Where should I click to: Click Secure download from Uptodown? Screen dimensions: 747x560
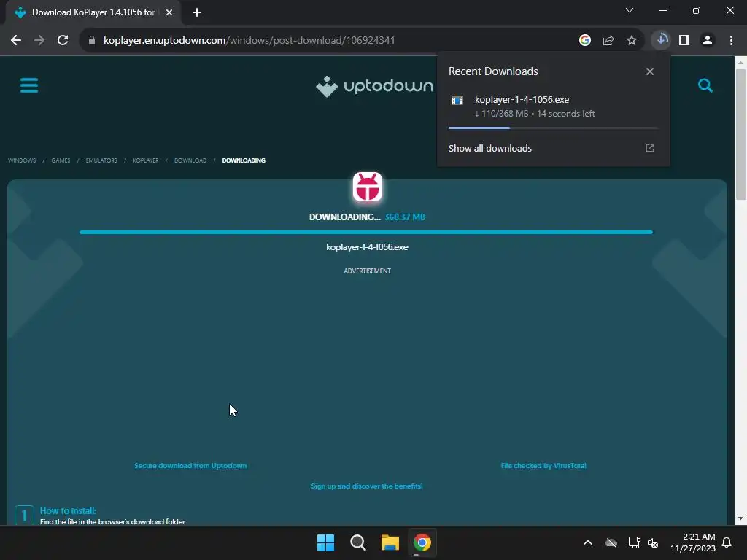[190, 466]
